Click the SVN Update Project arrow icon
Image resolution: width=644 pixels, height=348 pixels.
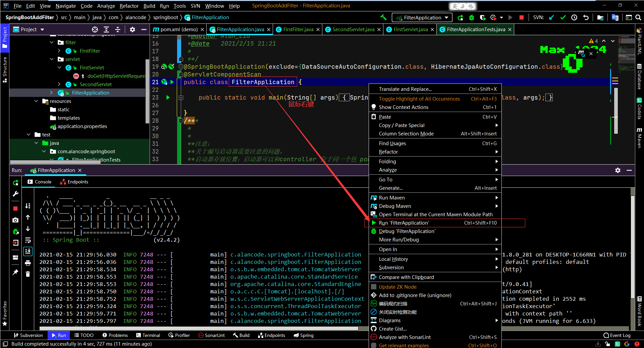(x=551, y=17)
